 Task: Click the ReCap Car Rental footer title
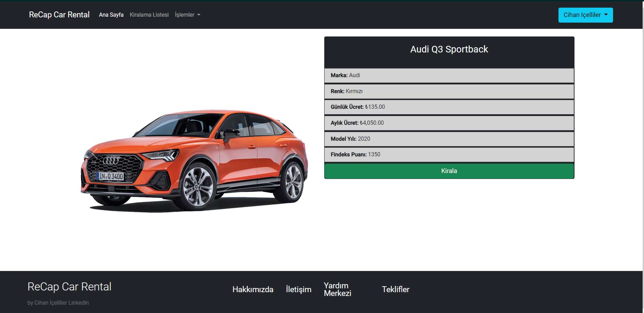[x=70, y=287]
